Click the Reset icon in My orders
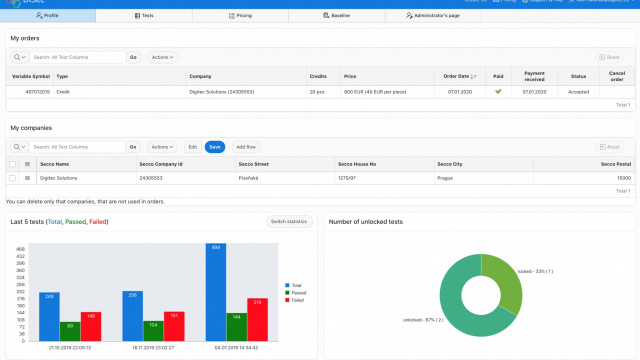This screenshot has height=360, width=640. pyautogui.click(x=602, y=57)
